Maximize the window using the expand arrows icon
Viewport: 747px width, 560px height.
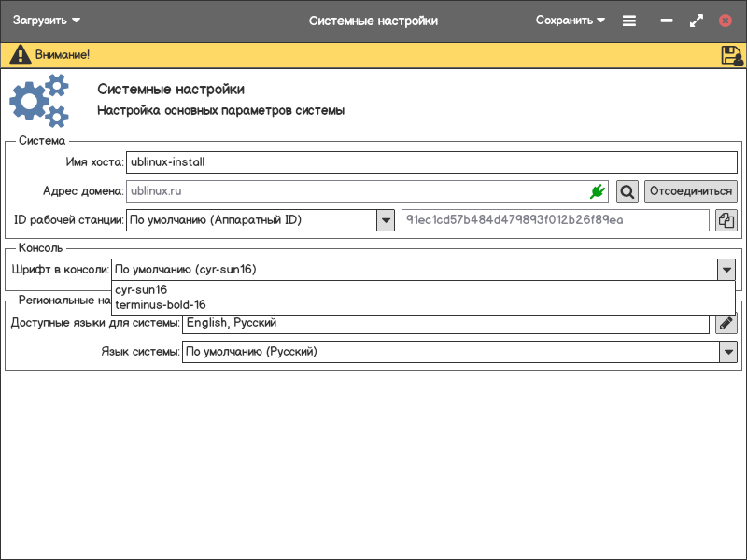coord(696,21)
